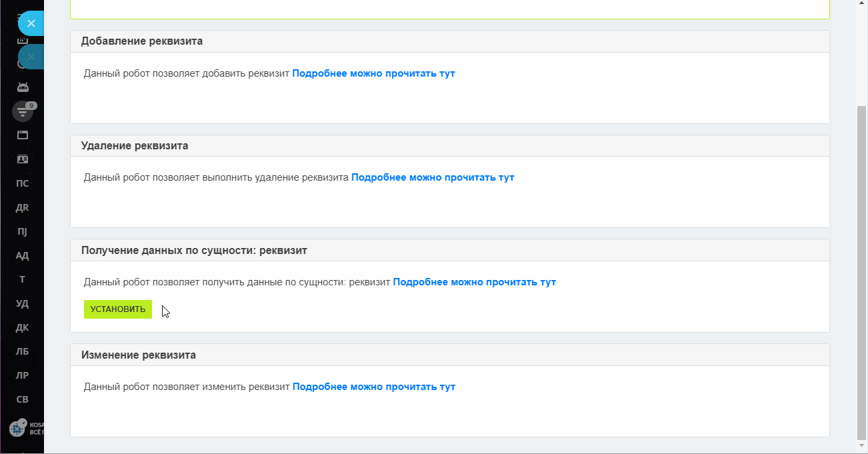Image resolution: width=868 pixels, height=454 pixels.
Task: Select the ДК sidebar item
Action: click(22, 327)
